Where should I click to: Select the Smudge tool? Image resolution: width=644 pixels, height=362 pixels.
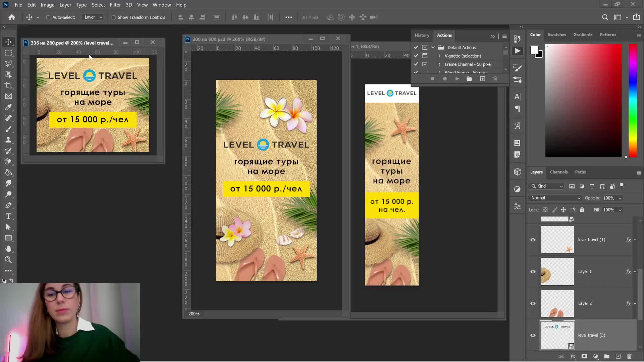tap(8, 183)
